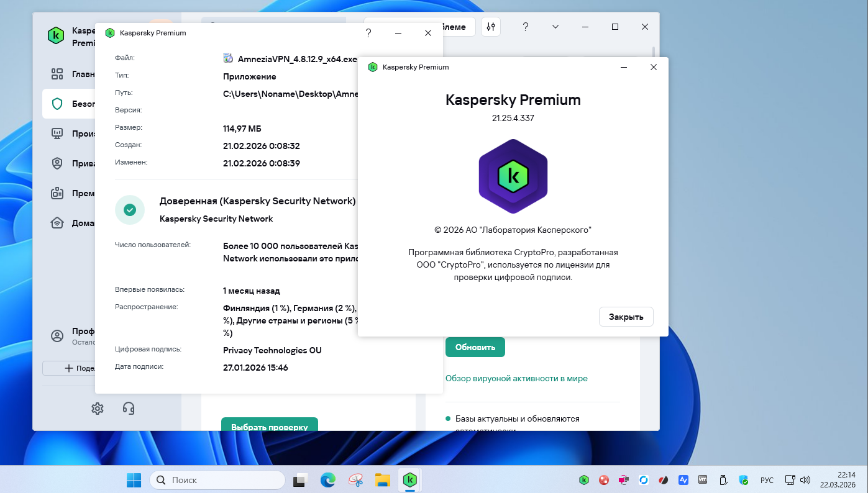868x493 pixels.
Task: Open the Домашняя сеть Wi-Fi house icon
Action: point(57,223)
